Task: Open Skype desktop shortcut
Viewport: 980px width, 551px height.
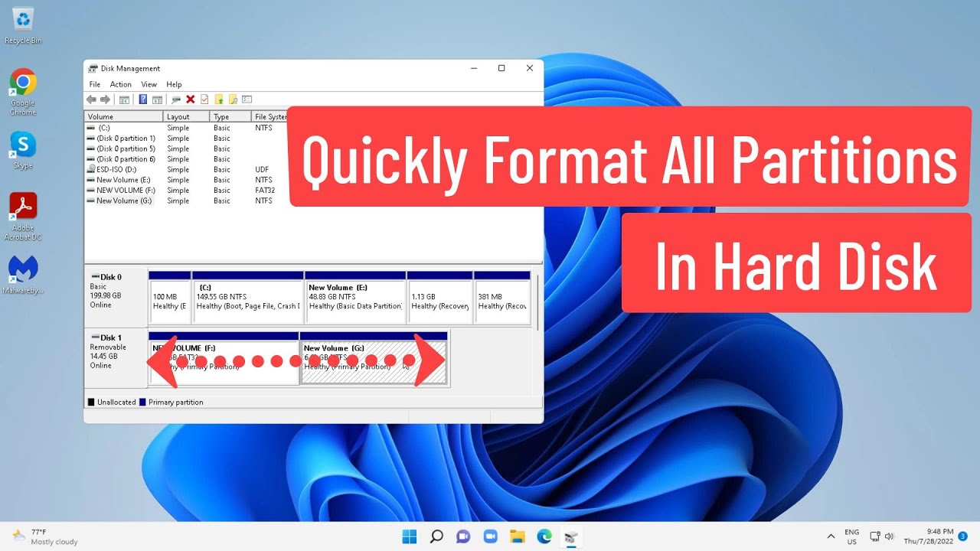Action: click(23, 150)
